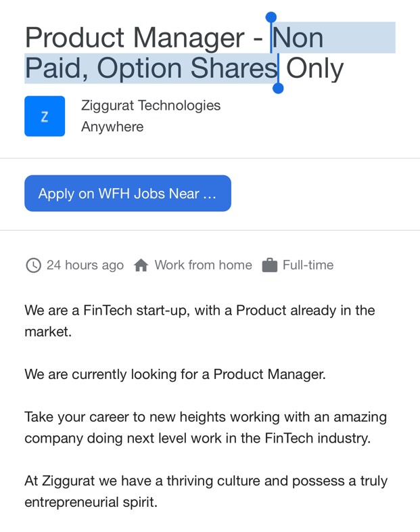Click 'Product Manager' in the job title
The width and height of the screenshot is (420, 532).
tap(135, 38)
